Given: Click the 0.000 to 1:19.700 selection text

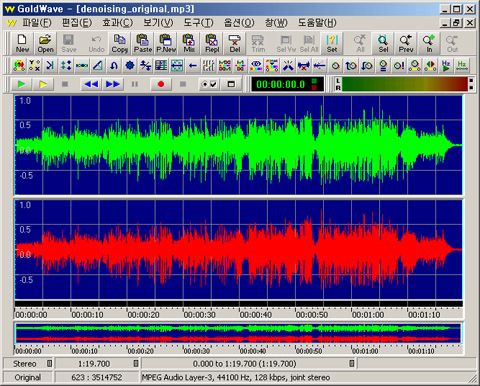Looking at the screenshot, I should point(244,364).
